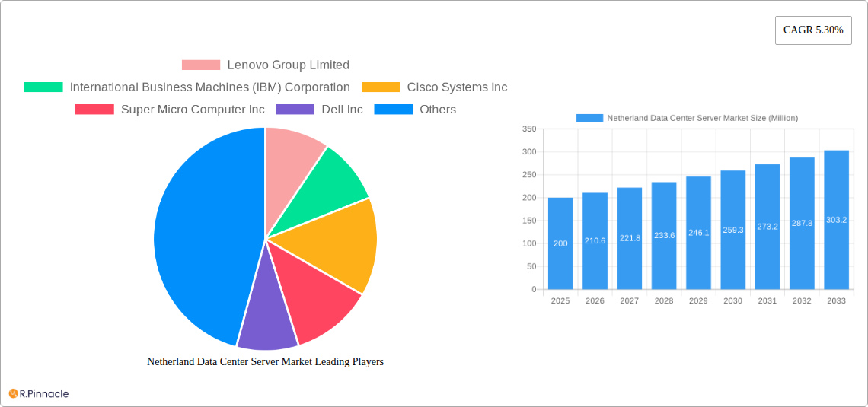
Task: Click the 2029 x-axis label
Action: tap(699, 300)
